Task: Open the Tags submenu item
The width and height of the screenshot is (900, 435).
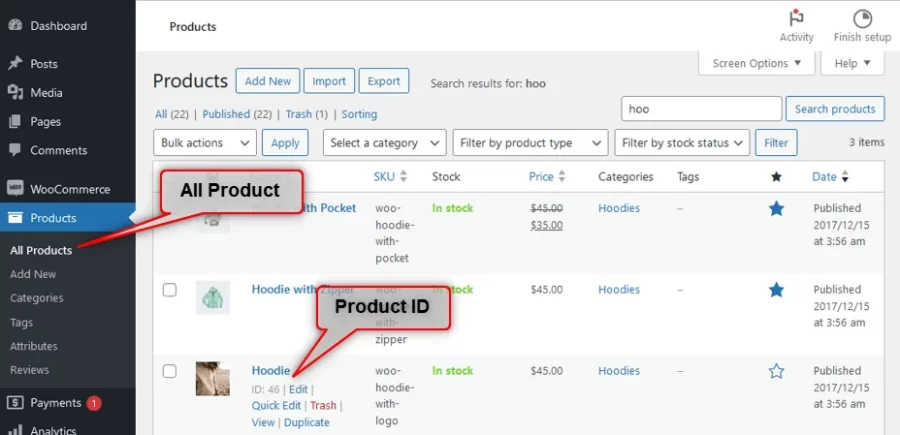Action: click(x=21, y=323)
